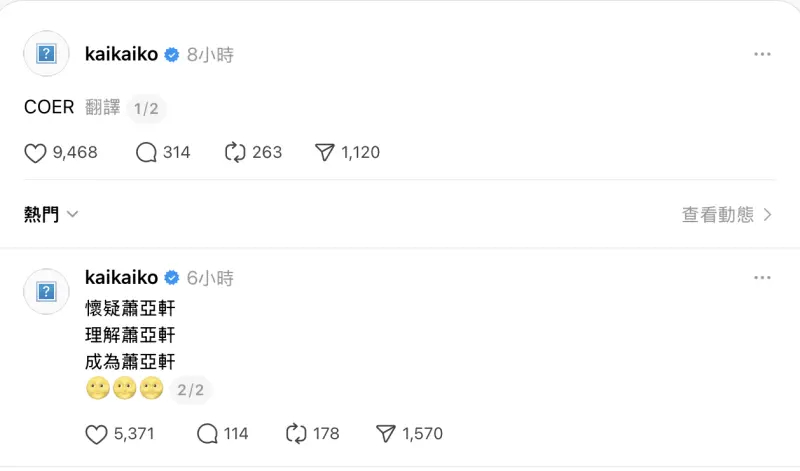Repost the second post with 178 reposts
This screenshot has width=800, height=471.
click(x=296, y=434)
